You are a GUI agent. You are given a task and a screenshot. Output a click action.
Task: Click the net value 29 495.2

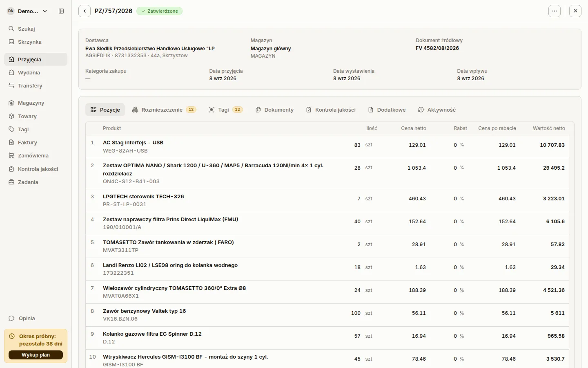point(554,168)
